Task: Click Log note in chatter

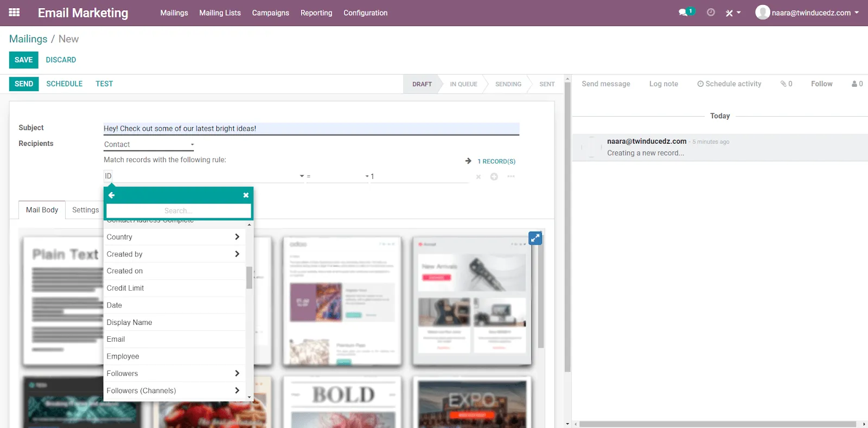Action: click(x=663, y=84)
